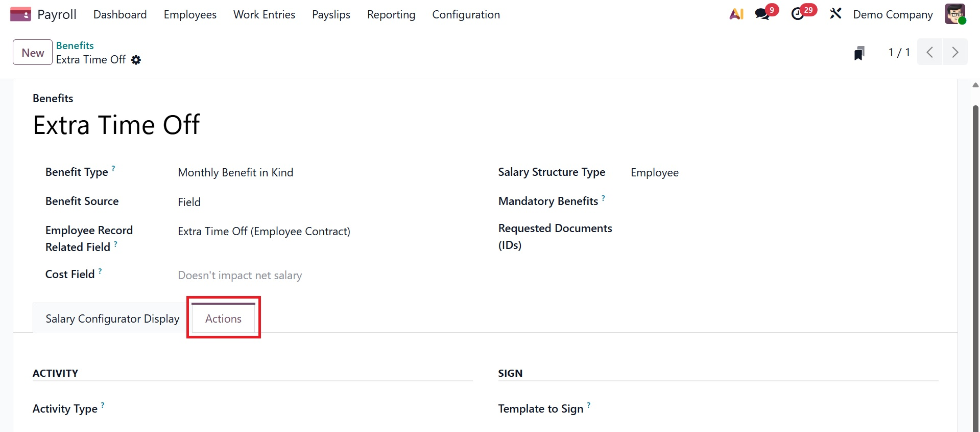The image size is (980, 432).
Task: Go to the previous record arrow
Action: click(930, 52)
